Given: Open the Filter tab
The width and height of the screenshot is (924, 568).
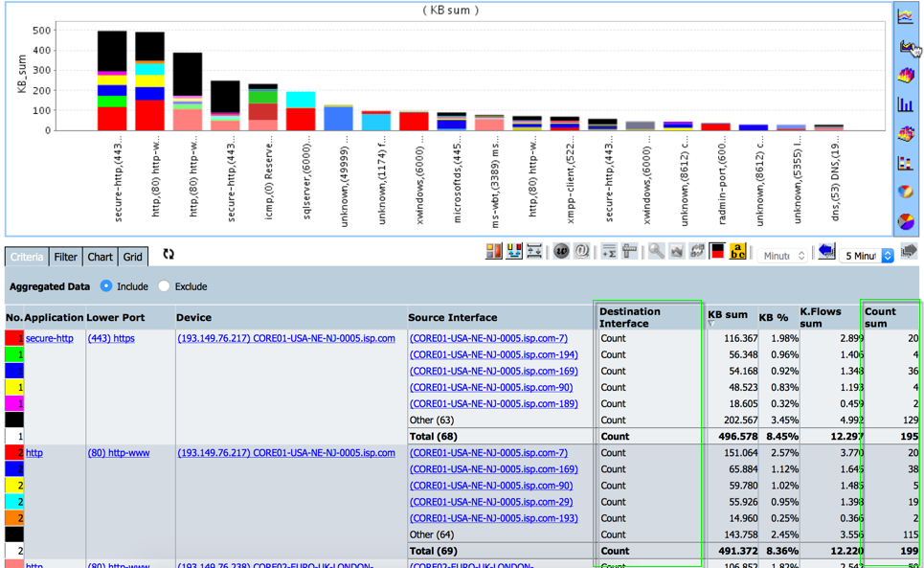Looking at the screenshot, I should [65, 257].
